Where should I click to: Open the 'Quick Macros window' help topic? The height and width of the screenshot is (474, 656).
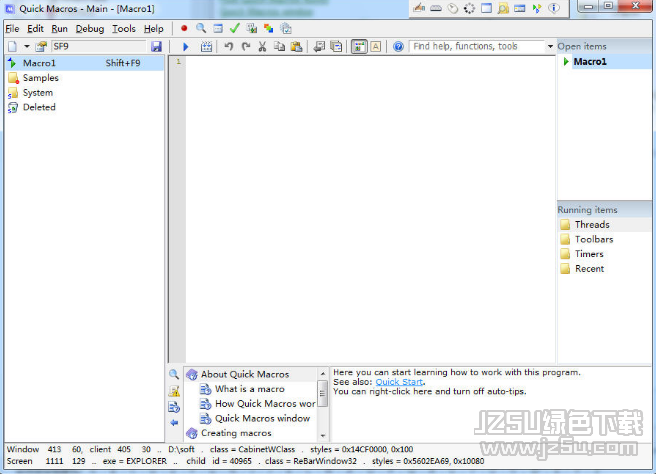point(262,418)
